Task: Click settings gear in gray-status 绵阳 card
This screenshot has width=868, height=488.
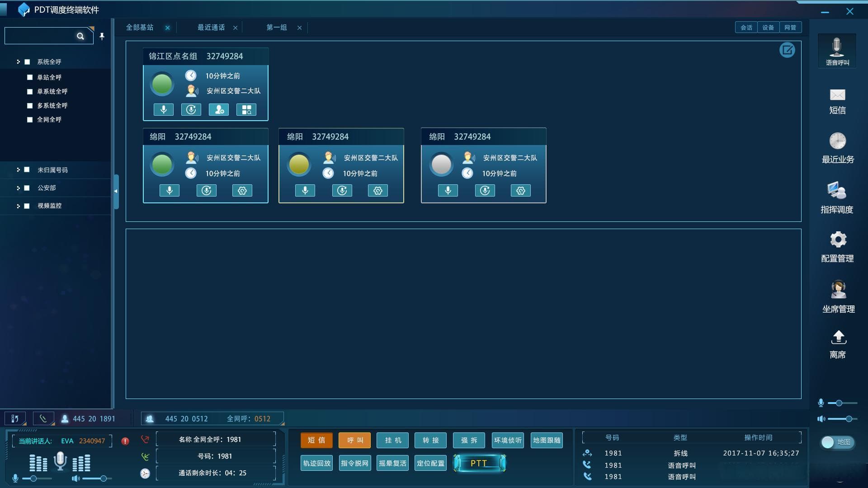Action: pyautogui.click(x=521, y=190)
